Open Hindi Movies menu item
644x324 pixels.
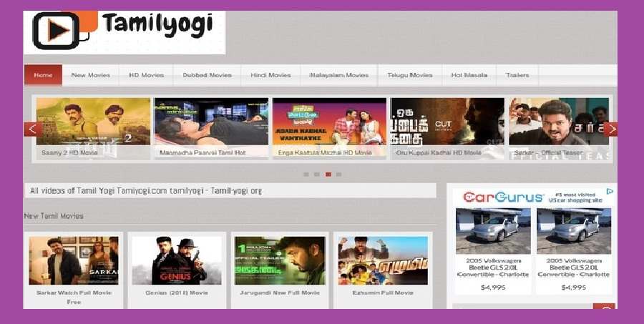click(270, 75)
